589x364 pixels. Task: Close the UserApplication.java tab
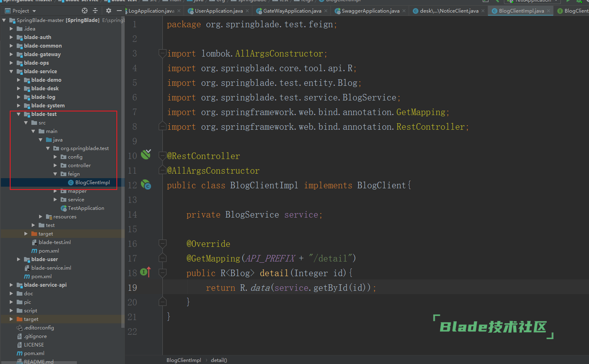point(247,11)
